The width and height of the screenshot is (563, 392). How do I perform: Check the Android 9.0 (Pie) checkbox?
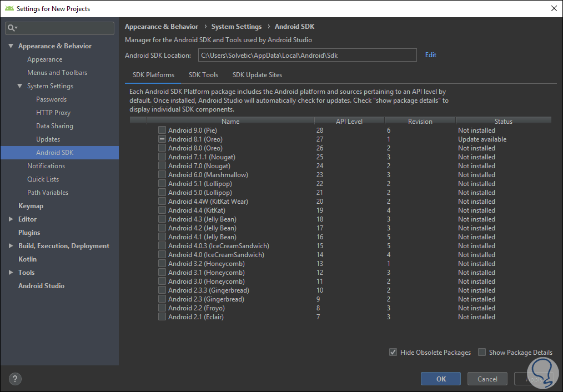coord(162,130)
